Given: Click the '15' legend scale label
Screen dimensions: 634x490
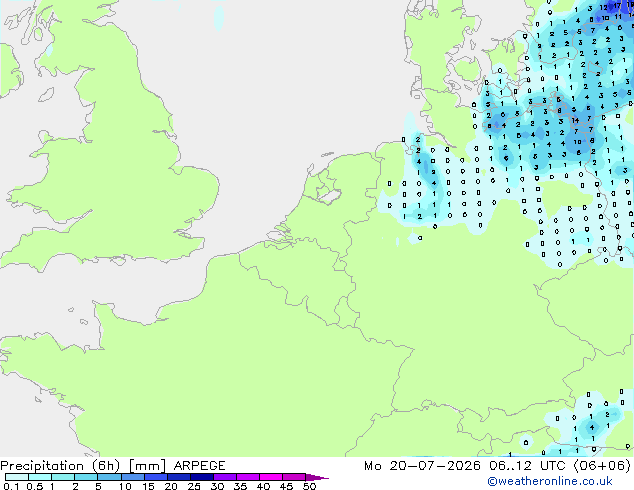Looking at the screenshot, I should pos(148,486).
